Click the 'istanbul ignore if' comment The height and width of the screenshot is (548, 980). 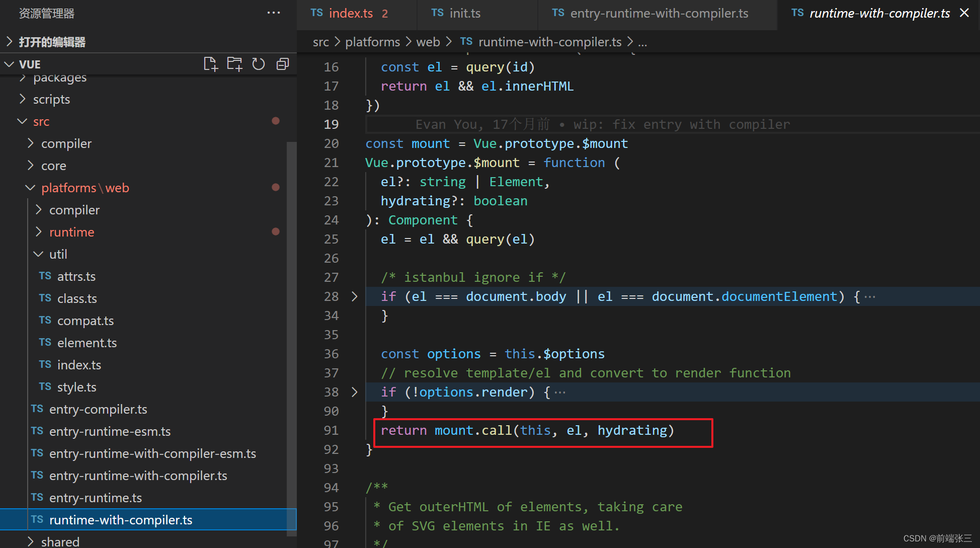tap(473, 277)
